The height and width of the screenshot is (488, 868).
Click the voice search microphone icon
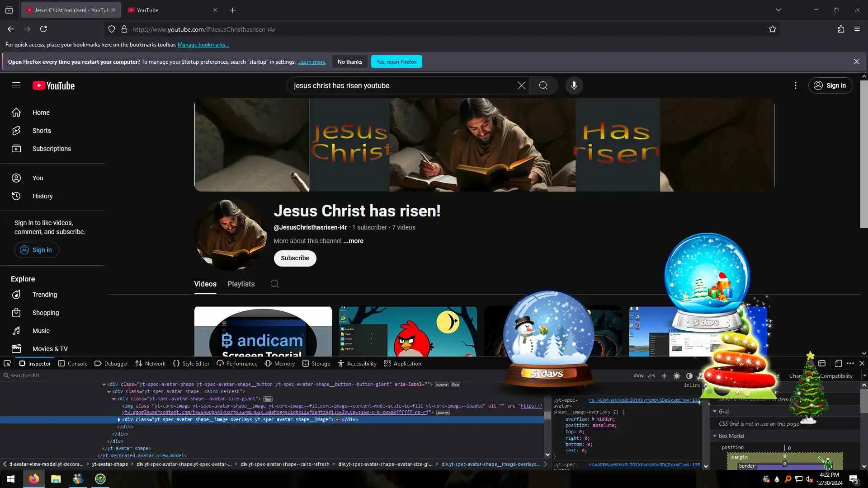click(x=574, y=85)
